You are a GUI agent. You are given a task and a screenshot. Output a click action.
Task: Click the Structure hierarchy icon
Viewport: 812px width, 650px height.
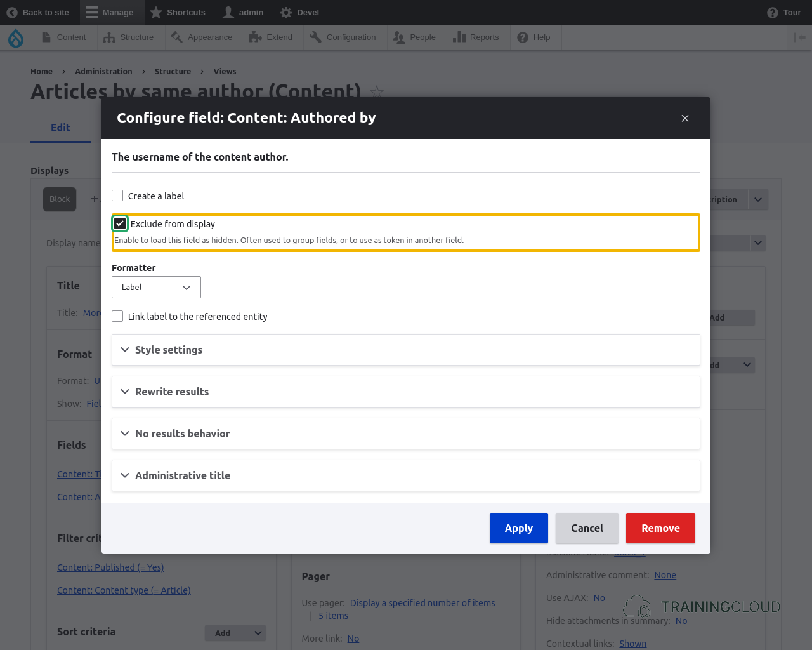(x=109, y=37)
